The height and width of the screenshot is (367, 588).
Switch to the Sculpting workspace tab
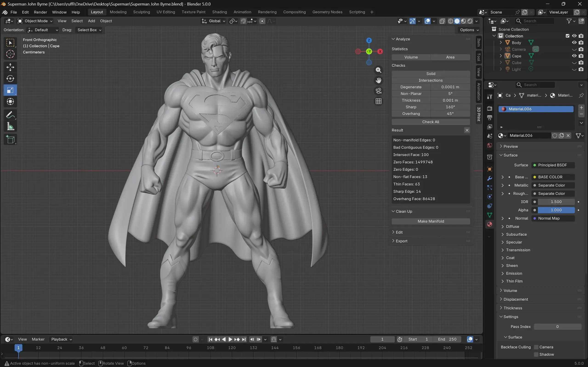coord(141,12)
